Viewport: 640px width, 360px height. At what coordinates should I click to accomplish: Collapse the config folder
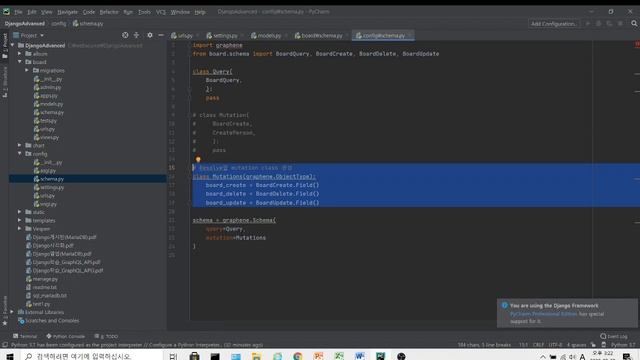click(x=20, y=154)
